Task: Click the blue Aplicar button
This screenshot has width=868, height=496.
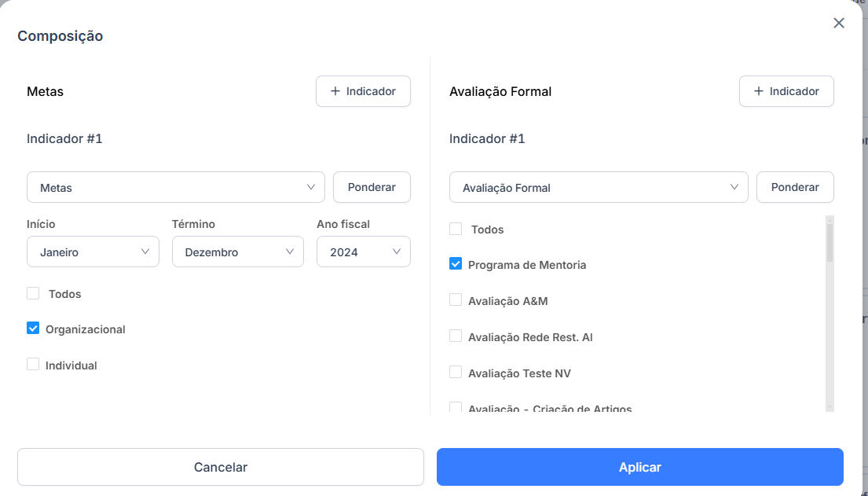Action: 640,467
